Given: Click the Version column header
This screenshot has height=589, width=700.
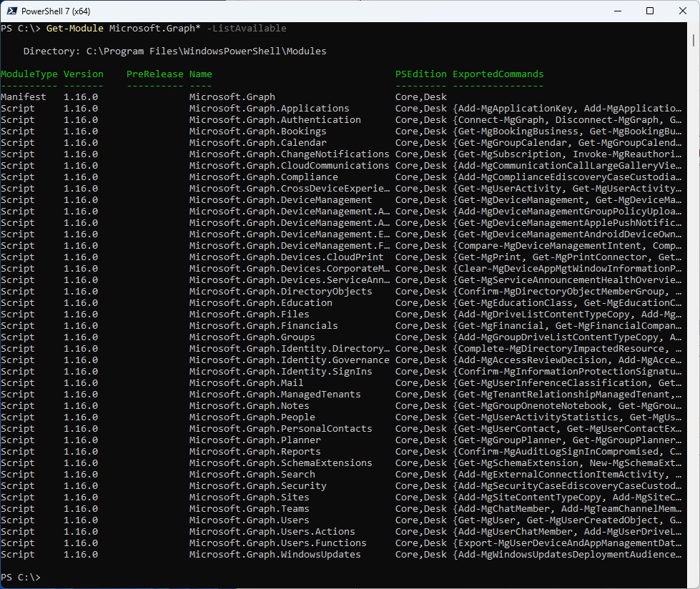Looking at the screenshot, I should point(84,74).
